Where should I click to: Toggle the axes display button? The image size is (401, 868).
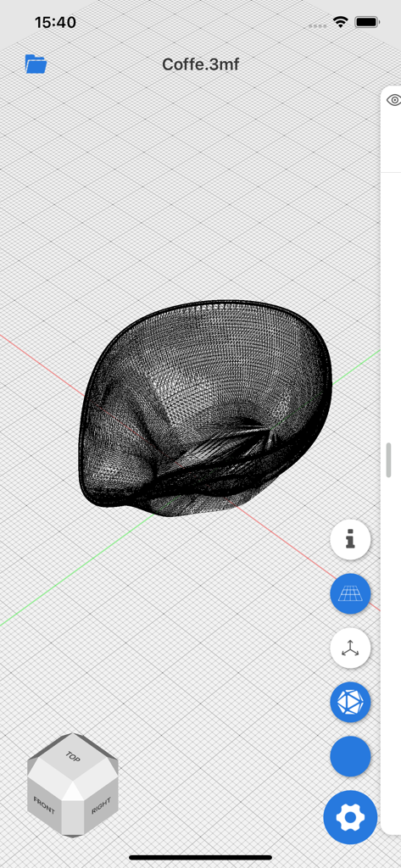pyautogui.click(x=350, y=648)
